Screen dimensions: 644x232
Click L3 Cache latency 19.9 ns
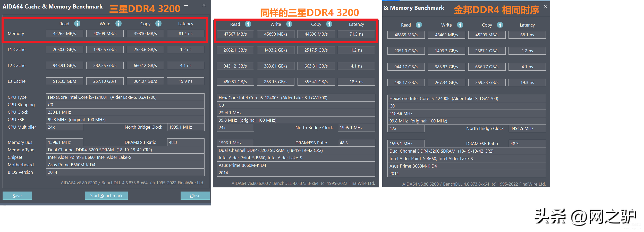coord(186,81)
